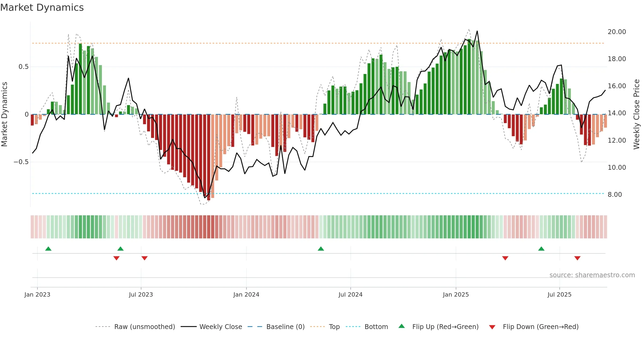
Task: Click the Jul 2025 x-axis label
Action: (x=559, y=295)
